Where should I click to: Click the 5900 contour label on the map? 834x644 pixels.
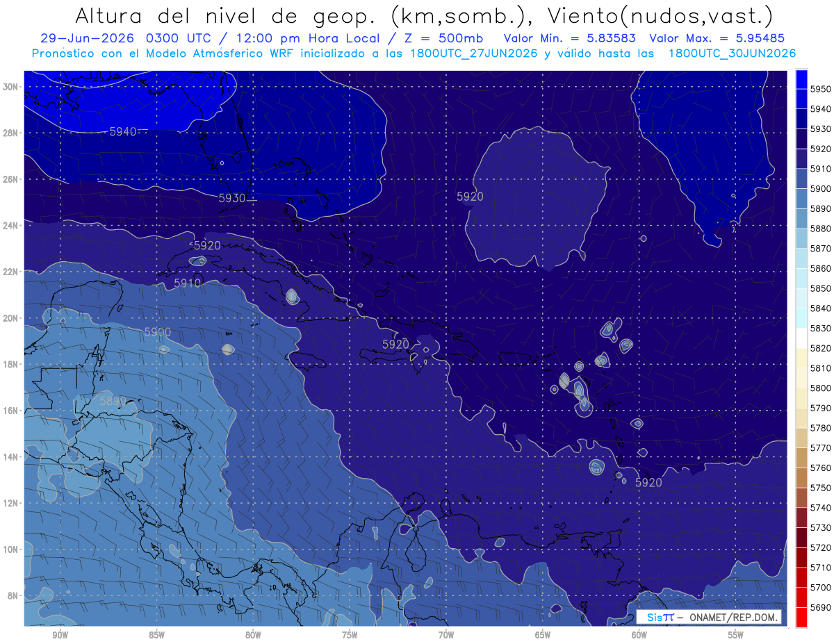[158, 332]
